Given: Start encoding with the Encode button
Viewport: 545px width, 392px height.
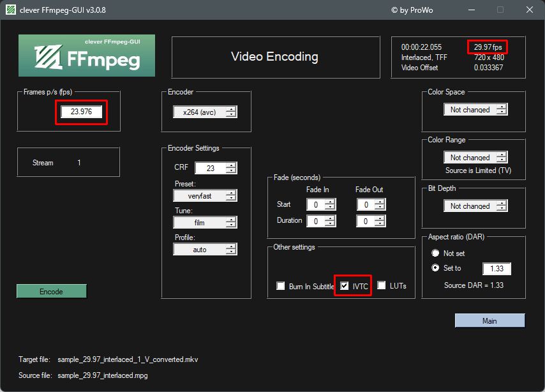Looking at the screenshot, I should click(x=52, y=291).
